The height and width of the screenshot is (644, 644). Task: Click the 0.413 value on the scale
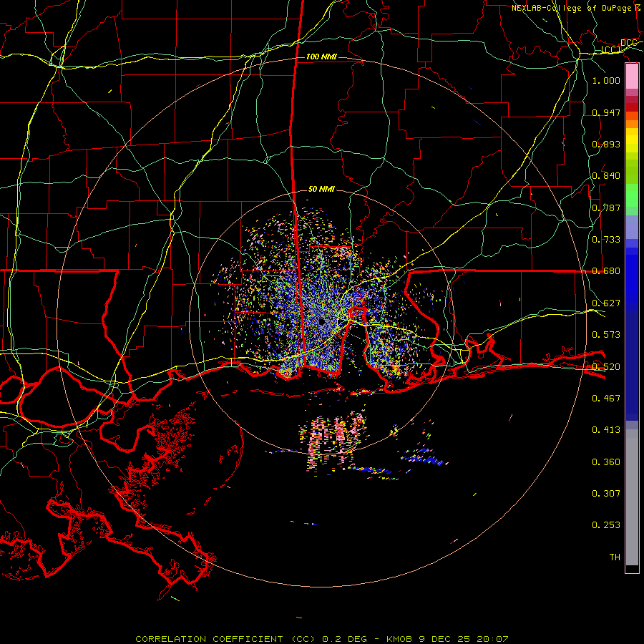click(x=606, y=429)
